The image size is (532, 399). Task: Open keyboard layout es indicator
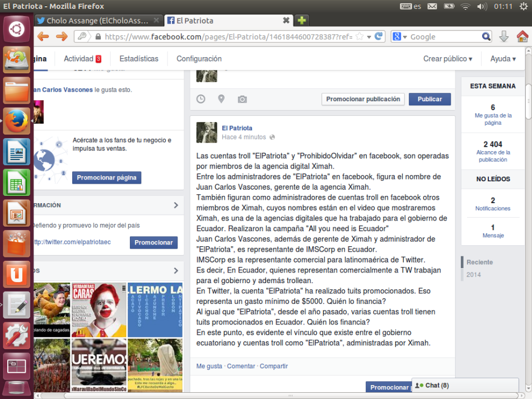click(410, 6)
